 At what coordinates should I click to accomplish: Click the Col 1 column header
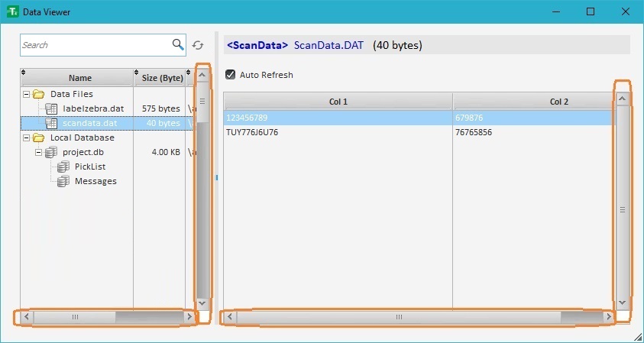pyautogui.click(x=338, y=102)
